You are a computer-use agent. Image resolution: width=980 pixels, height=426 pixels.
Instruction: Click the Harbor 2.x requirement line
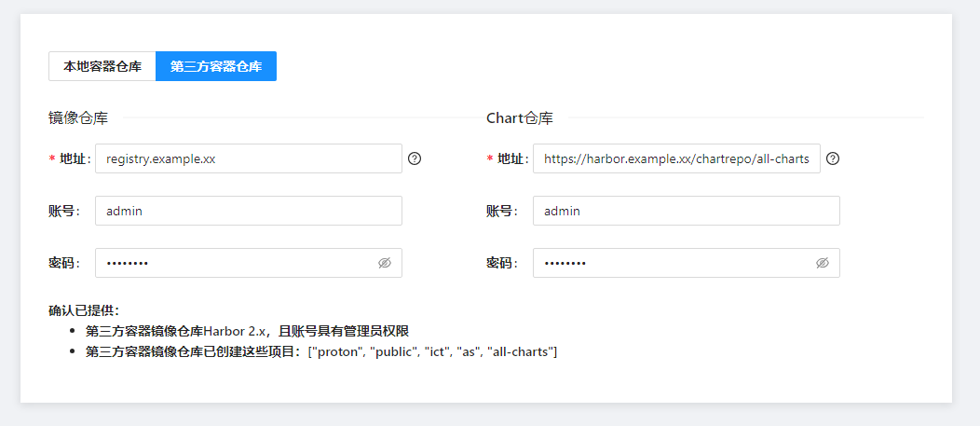248,331
